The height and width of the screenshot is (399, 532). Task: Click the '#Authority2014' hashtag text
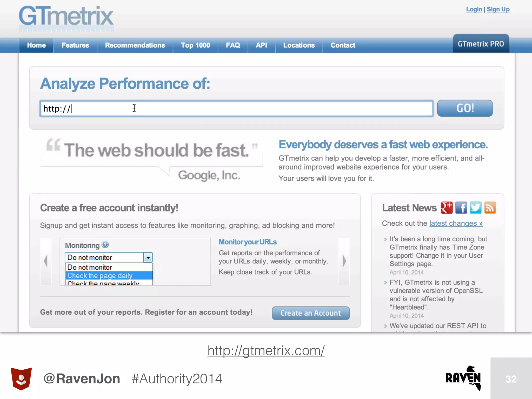pos(177,378)
